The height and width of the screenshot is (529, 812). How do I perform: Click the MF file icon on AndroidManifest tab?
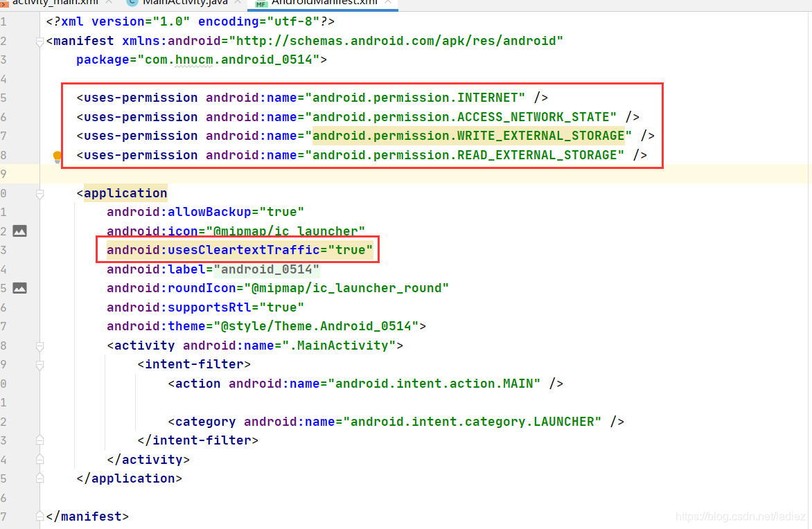pos(261,3)
